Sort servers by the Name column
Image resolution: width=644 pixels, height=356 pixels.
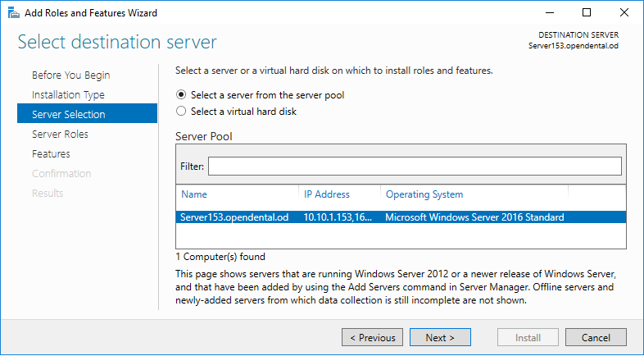pyautogui.click(x=238, y=194)
